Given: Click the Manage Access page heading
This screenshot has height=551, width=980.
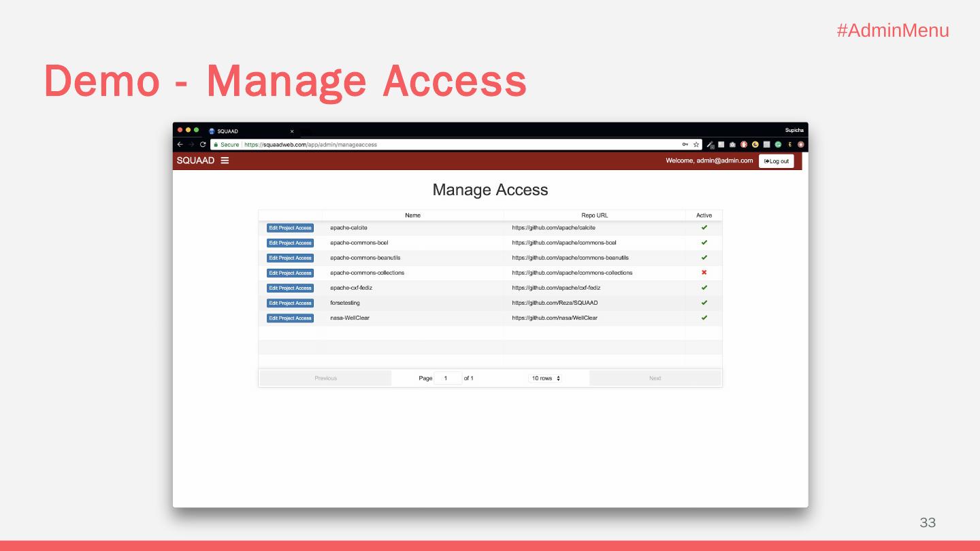Looking at the screenshot, I should point(490,190).
